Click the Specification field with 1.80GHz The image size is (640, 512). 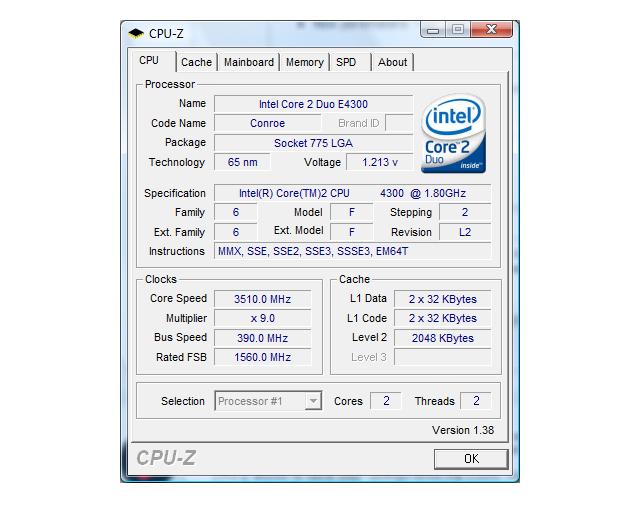[x=353, y=193]
